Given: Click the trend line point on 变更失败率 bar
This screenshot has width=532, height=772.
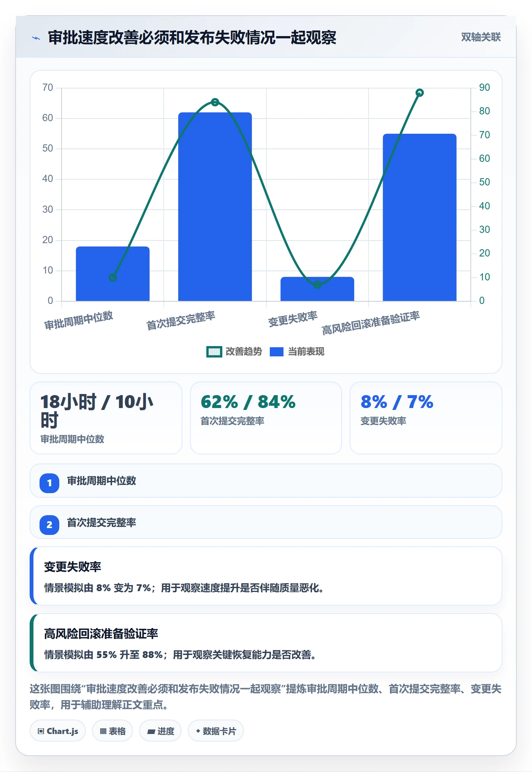Looking at the screenshot, I should (x=317, y=285).
